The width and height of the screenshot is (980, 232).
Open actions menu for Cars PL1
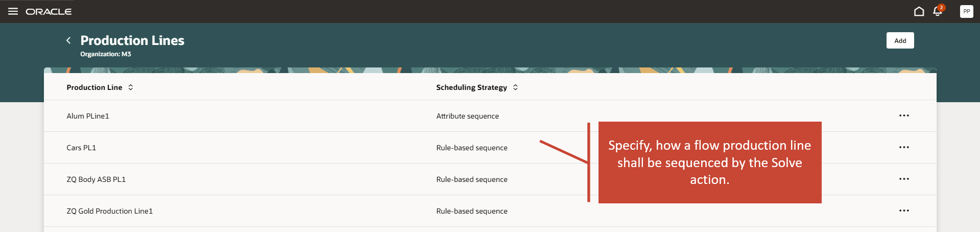904,147
